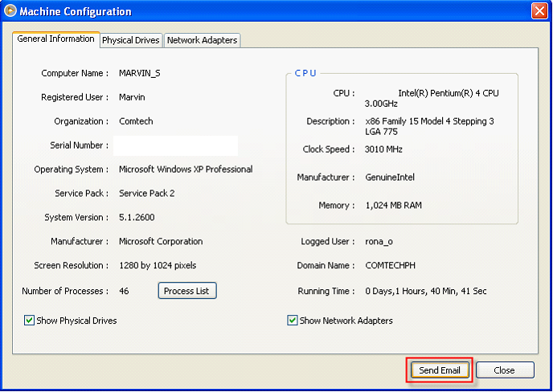Close the Machine Configuration window with X
Image resolution: width=553 pixels, height=392 pixels.
click(x=539, y=11)
